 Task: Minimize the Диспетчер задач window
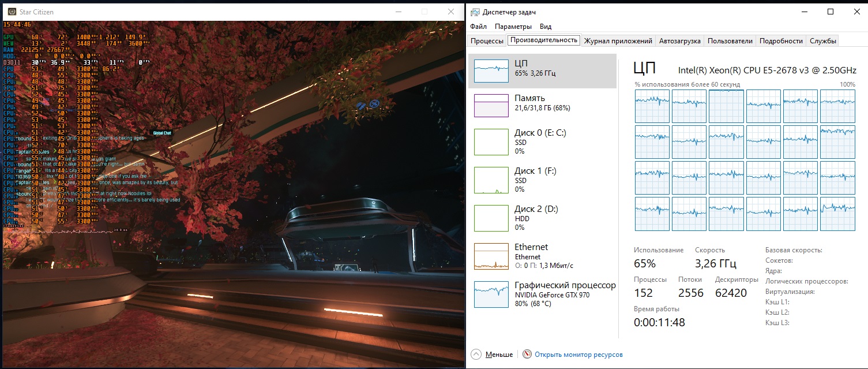(804, 12)
